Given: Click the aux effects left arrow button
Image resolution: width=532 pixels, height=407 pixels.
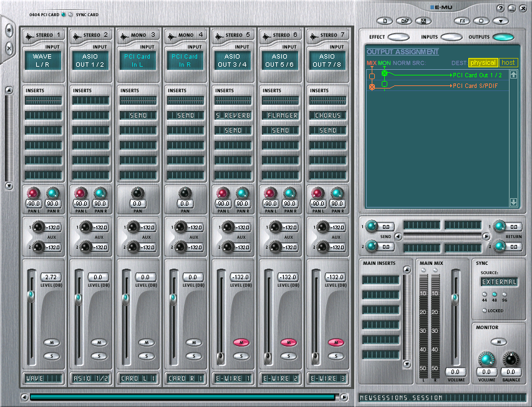Looking at the screenshot, I should (399, 236).
